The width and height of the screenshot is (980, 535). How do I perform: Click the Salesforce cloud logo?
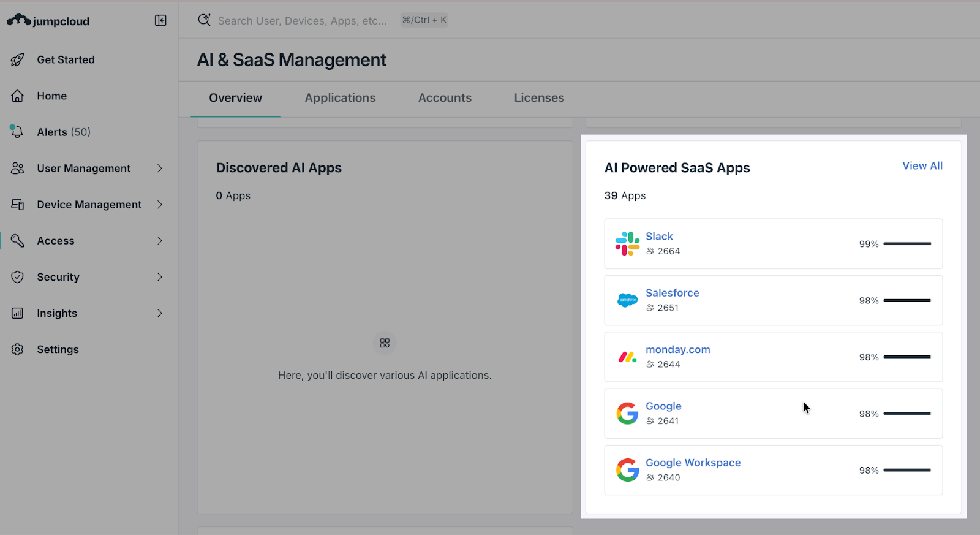627,300
